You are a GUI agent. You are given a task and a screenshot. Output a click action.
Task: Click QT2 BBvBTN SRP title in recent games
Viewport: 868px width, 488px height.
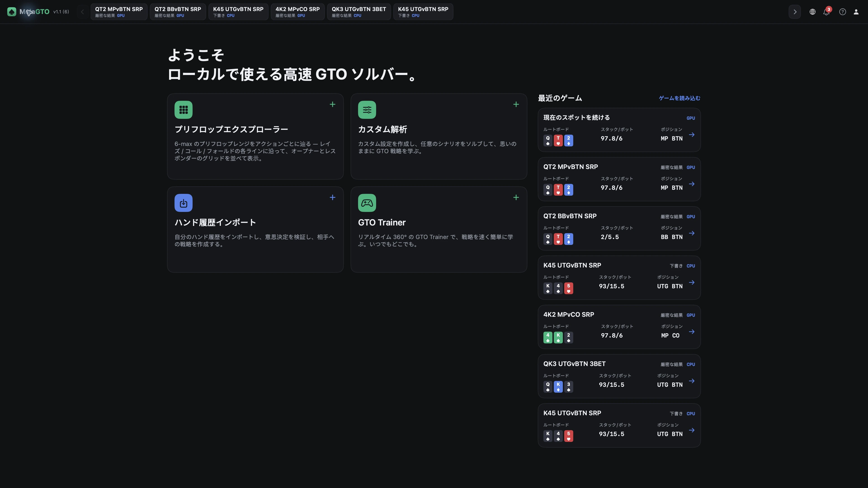[x=570, y=216]
